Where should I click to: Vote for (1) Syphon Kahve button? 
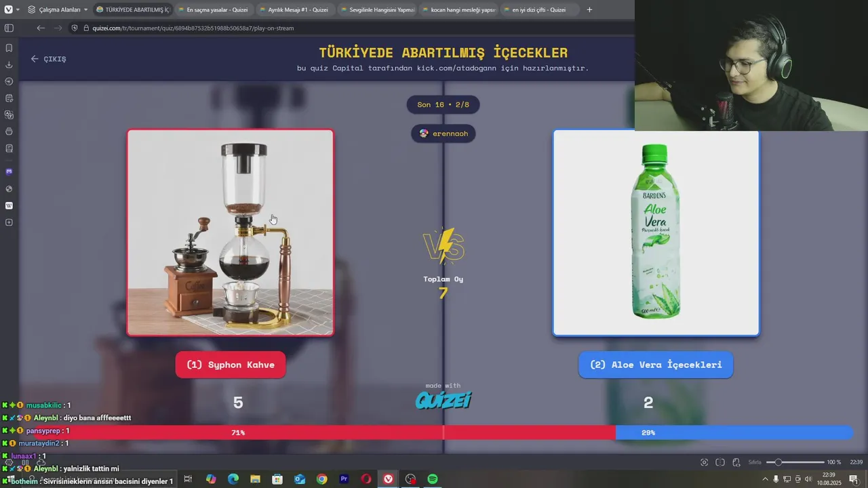coord(231,365)
